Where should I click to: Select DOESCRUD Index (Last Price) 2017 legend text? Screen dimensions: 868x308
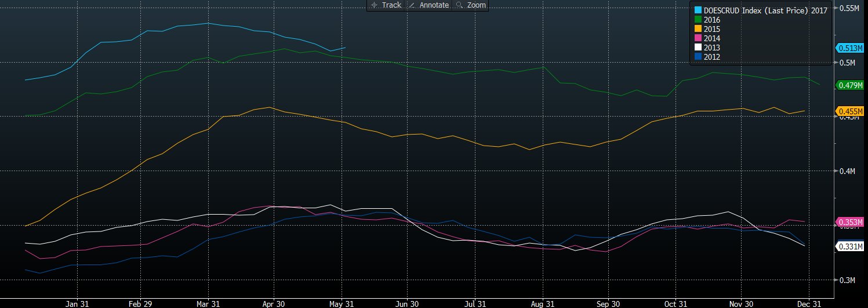(765, 10)
